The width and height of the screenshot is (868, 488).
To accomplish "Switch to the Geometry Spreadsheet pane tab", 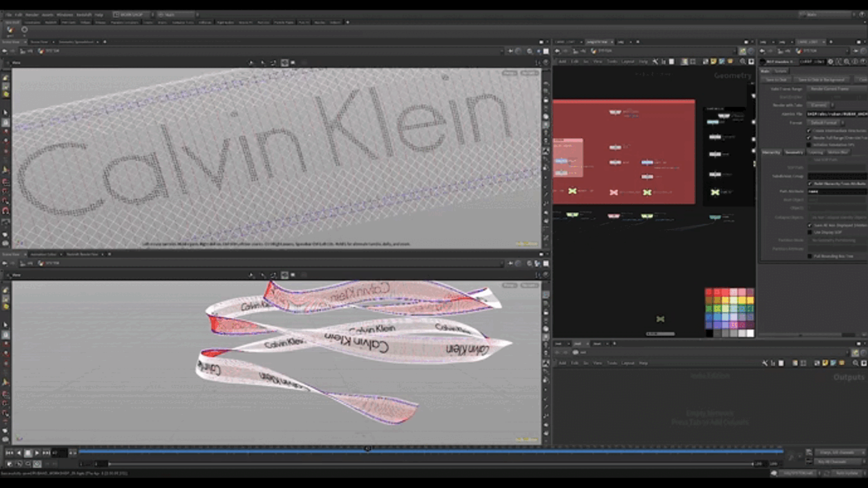I will point(76,42).
